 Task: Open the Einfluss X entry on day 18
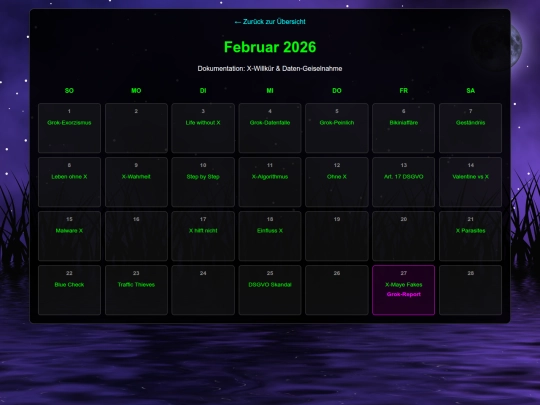pyautogui.click(x=270, y=231)
